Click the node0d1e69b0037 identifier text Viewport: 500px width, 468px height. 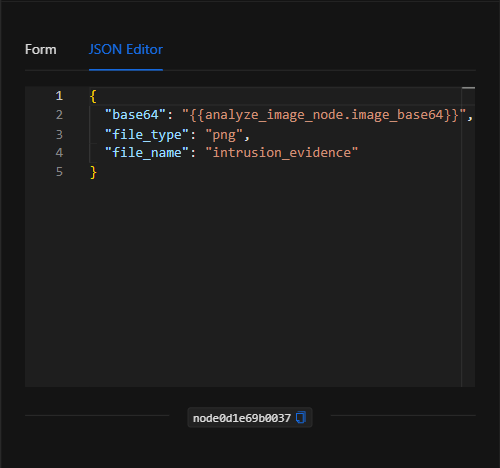tap(242, 418)
